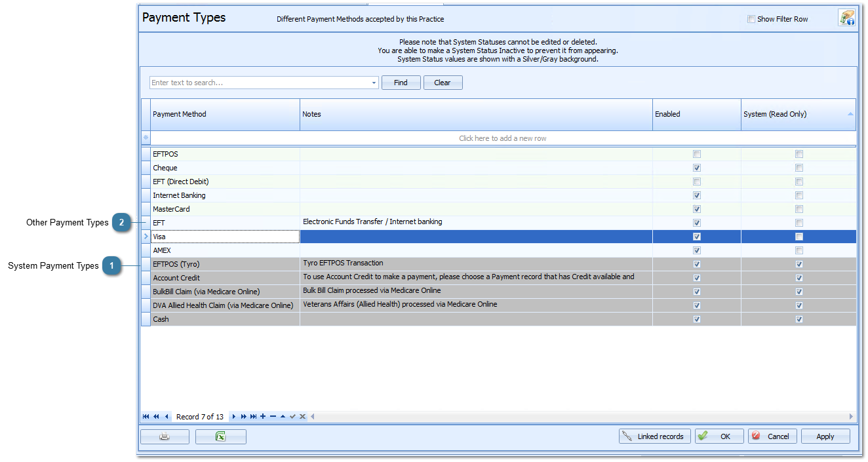This screenshot has width=868, height=462.
Task: Click horizontal scrollbar right arrow
Action: 852,417
